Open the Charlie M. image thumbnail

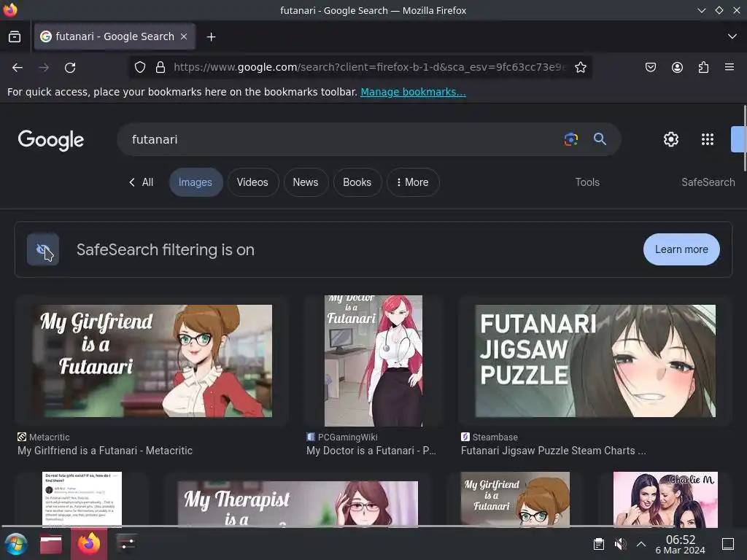[x=665, y=499]
